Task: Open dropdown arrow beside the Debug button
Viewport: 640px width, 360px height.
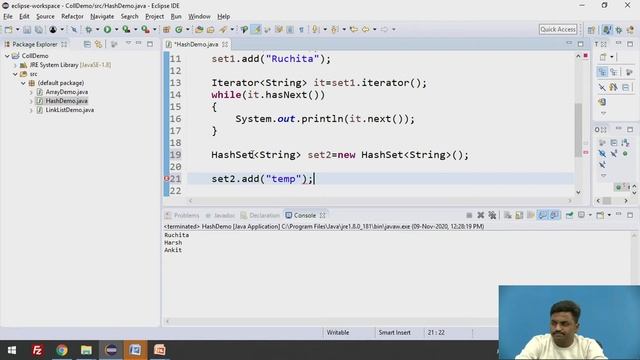Action: [97, 29]
